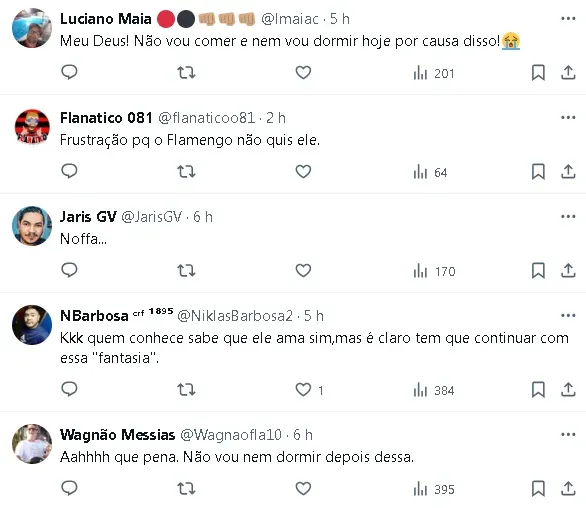Bookmark Flanatico 081's tweet
This screenshot has width=586, height=508.
coord(538,172)
